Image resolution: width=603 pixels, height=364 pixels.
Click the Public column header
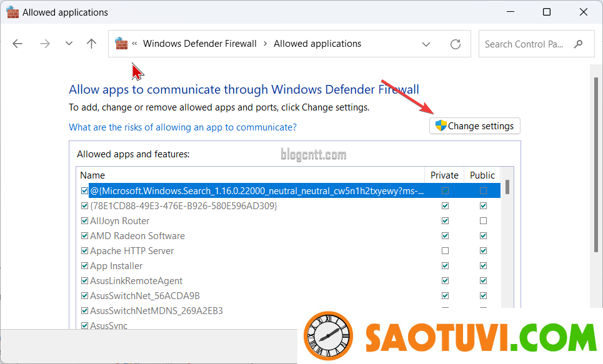[x=482, y=175]
